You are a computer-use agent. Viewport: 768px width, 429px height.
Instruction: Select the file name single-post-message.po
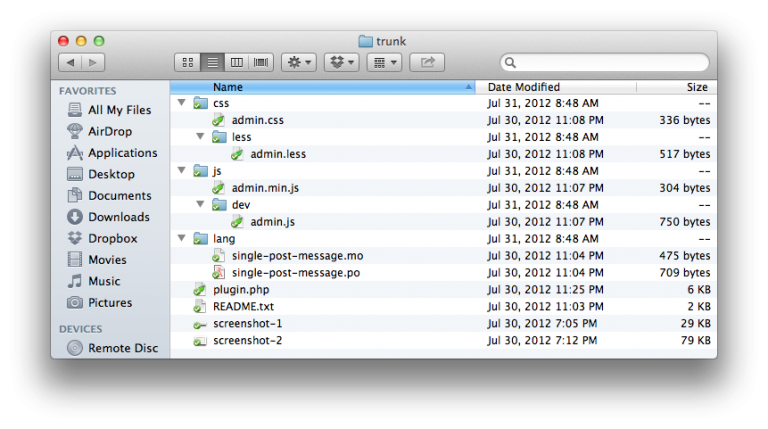(296, 273)
